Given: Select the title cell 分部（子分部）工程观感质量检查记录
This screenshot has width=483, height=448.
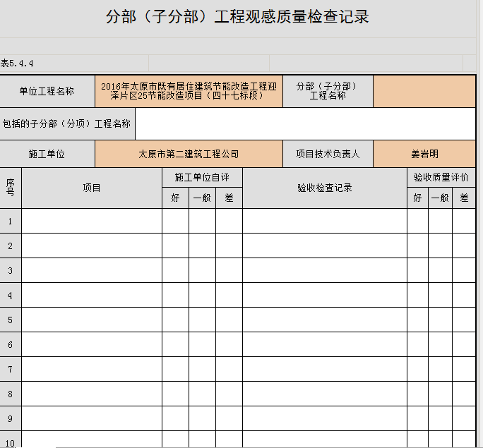Looking at the screenshot, I should pos(237,18).
